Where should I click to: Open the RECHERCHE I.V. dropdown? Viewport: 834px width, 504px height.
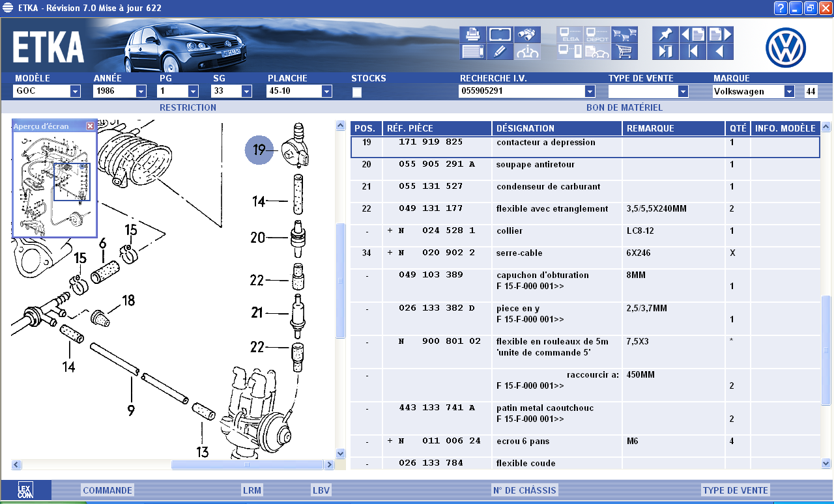pos(590,91)
